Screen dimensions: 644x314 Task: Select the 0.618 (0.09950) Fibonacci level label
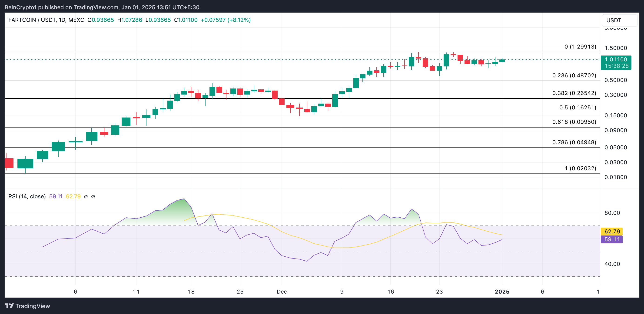coord(574,122)
